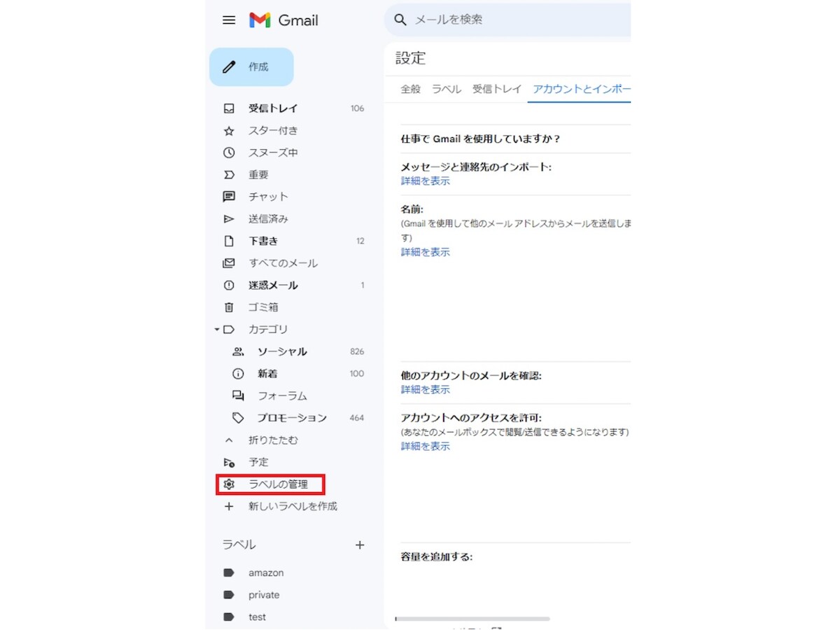
Task: Click the inbox icon beside 受信トレイ
Action: coord(229,108)
